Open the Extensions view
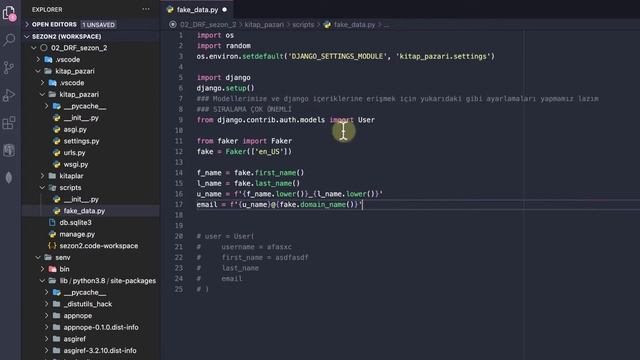Screen dimensions: 640x360 [9, 123]
